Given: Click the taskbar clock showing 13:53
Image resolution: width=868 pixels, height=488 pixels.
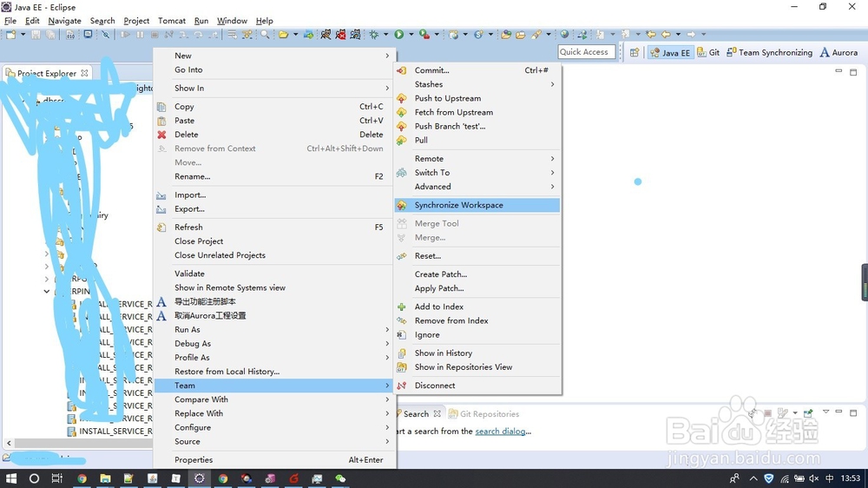Looking at the screenshot, I should coord(851,478).
